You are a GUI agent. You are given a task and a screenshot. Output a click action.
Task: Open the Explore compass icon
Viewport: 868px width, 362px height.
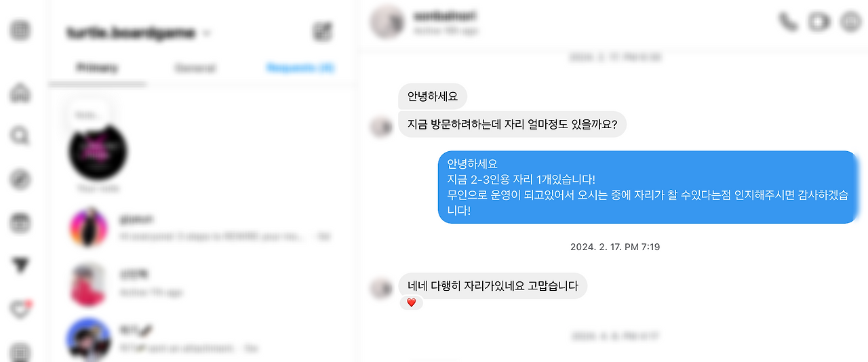pos(20,179)
